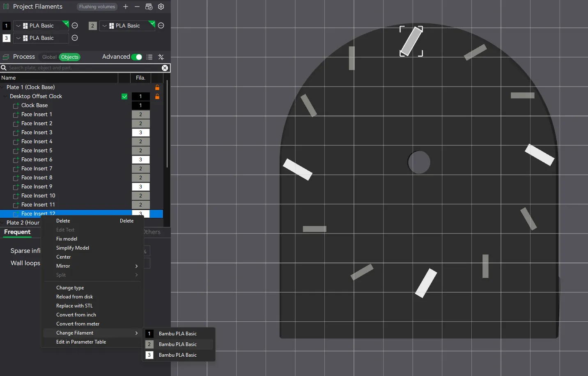The width and height of the screenshot is (588, 376).
Task: Toggle Desktop Offset Clock printable checkbox
Action: [x=124, y=96]
